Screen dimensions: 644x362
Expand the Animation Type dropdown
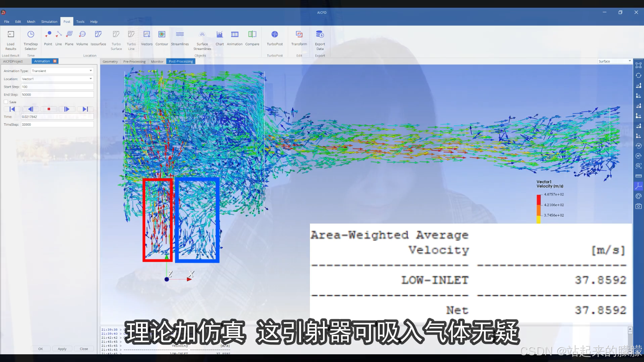coord(91,71)
